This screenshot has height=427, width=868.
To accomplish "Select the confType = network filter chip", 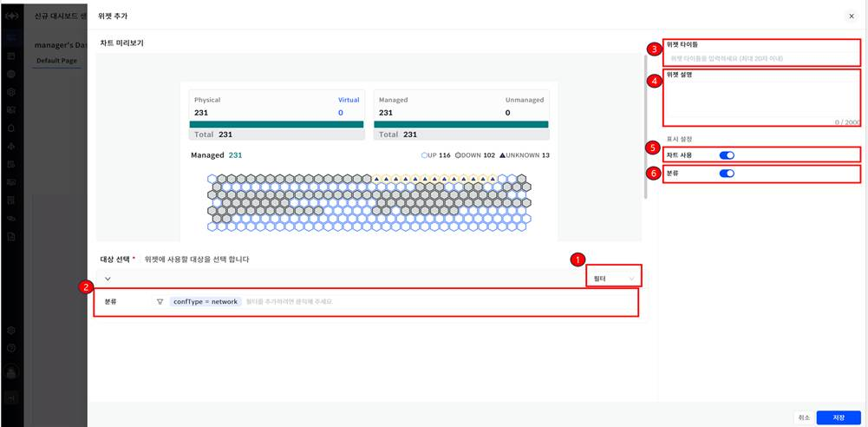I will [206, 302].
